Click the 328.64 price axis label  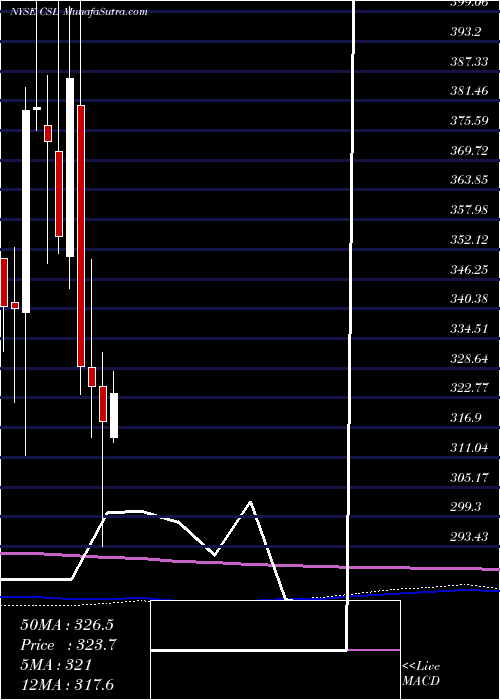pyautogui.click(x=469, y=358)
